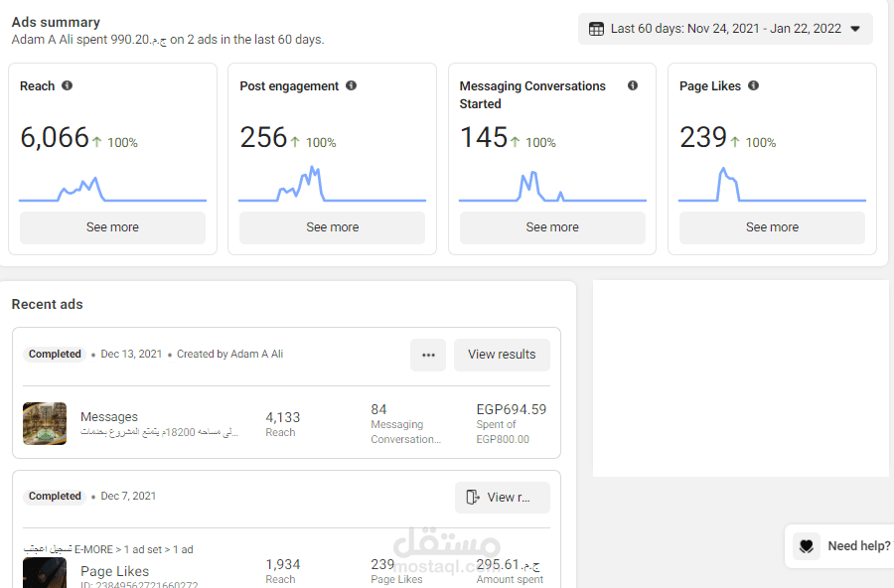
Task: Click the Reach value 6,066
Action: pyautogui.click(x=55, y=137)
